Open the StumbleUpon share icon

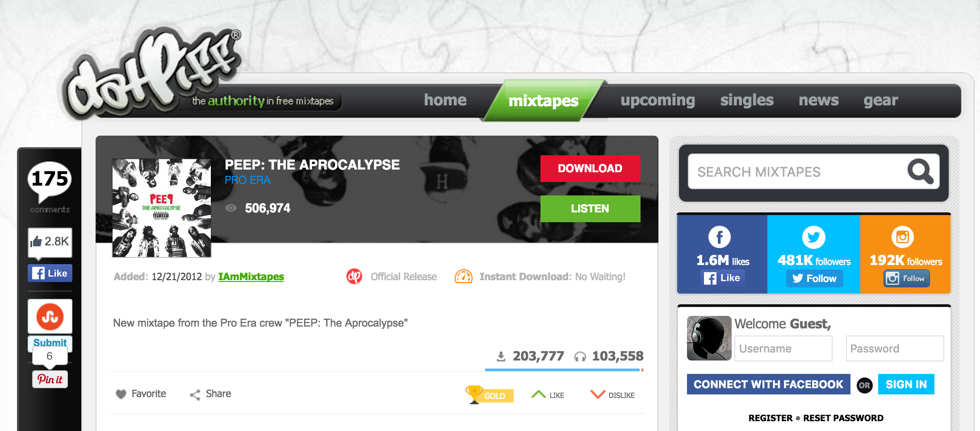[50, 317]
